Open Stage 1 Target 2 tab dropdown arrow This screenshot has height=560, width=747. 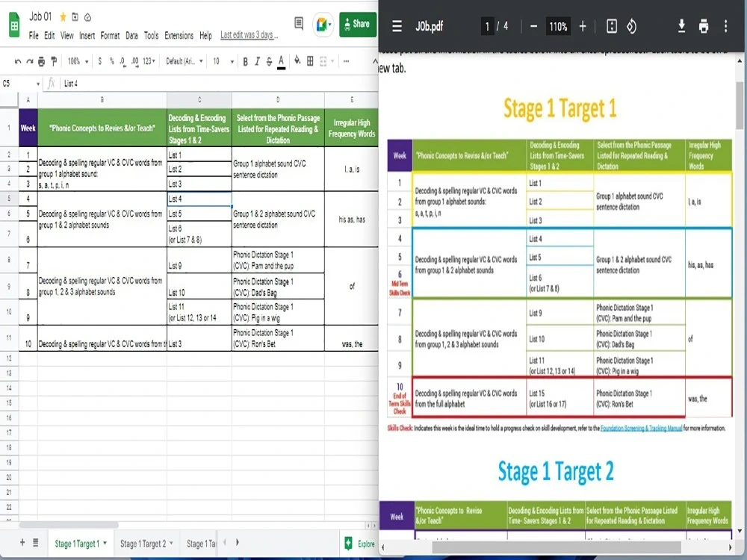(171, 543)
